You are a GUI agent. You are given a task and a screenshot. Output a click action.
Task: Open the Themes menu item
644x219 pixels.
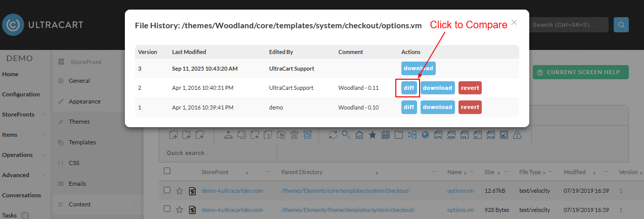click(x=79, y=122)
